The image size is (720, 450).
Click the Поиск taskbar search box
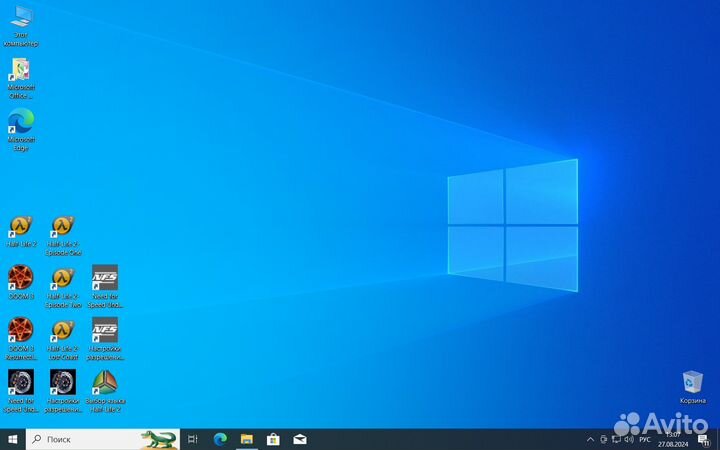coord(103,439)
